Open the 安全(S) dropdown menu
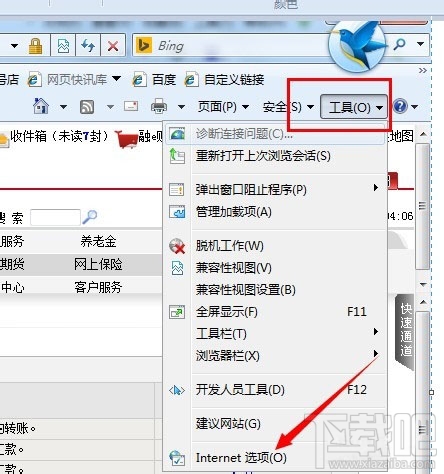Image resolution: width=444 pixels, height=474 pixels. tap(288, 107)
